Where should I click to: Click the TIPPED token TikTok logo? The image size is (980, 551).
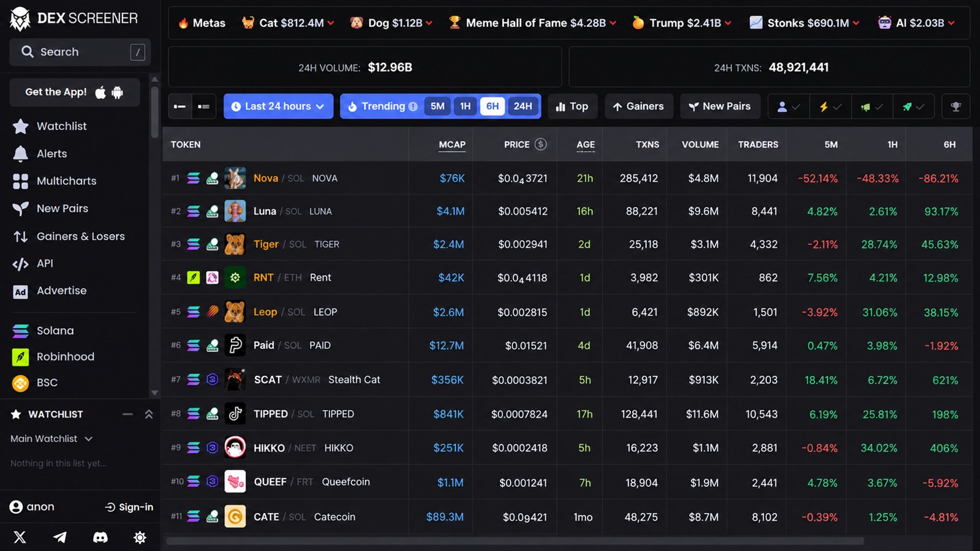(235, 414)
